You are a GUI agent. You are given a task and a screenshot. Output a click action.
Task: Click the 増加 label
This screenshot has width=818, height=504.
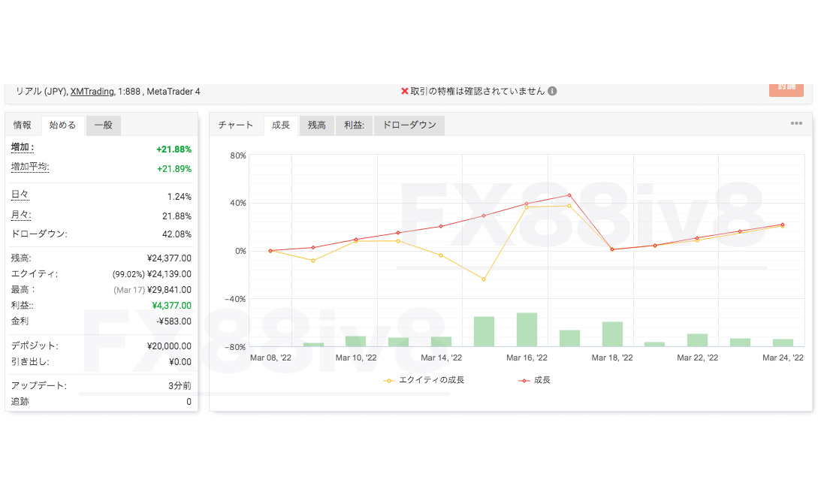[23, 148]
